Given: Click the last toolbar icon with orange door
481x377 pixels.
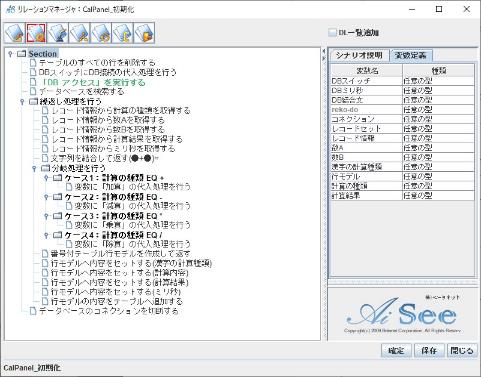Looking at the screenshot, I should 144,33.
